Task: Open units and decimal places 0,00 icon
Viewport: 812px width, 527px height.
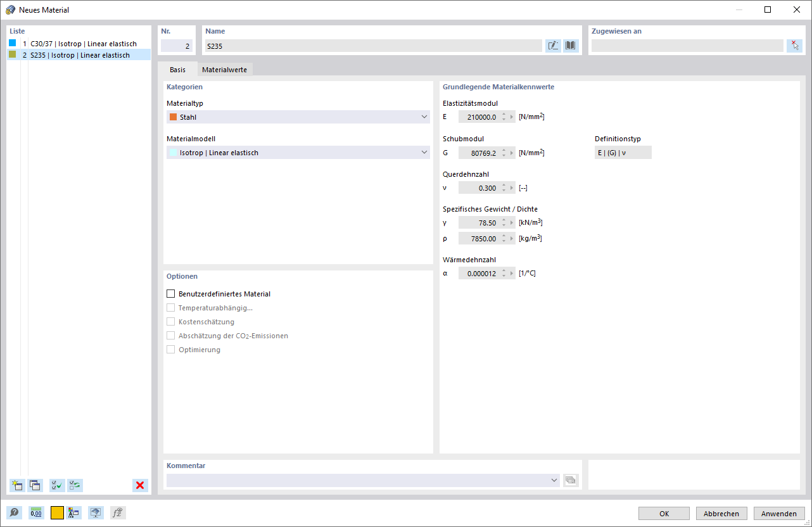Action: (36, 513)
